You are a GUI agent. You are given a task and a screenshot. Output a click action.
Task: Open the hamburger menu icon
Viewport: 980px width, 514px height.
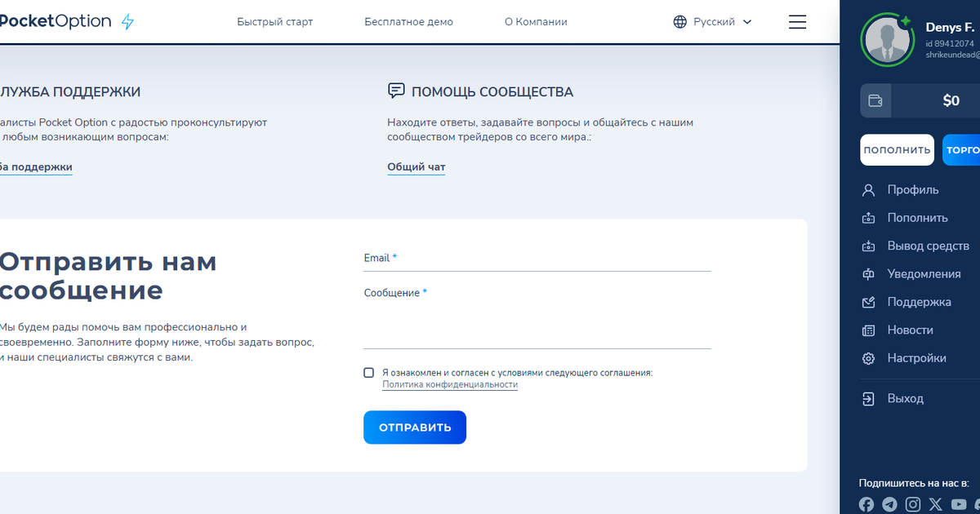(x=798, y=22)
